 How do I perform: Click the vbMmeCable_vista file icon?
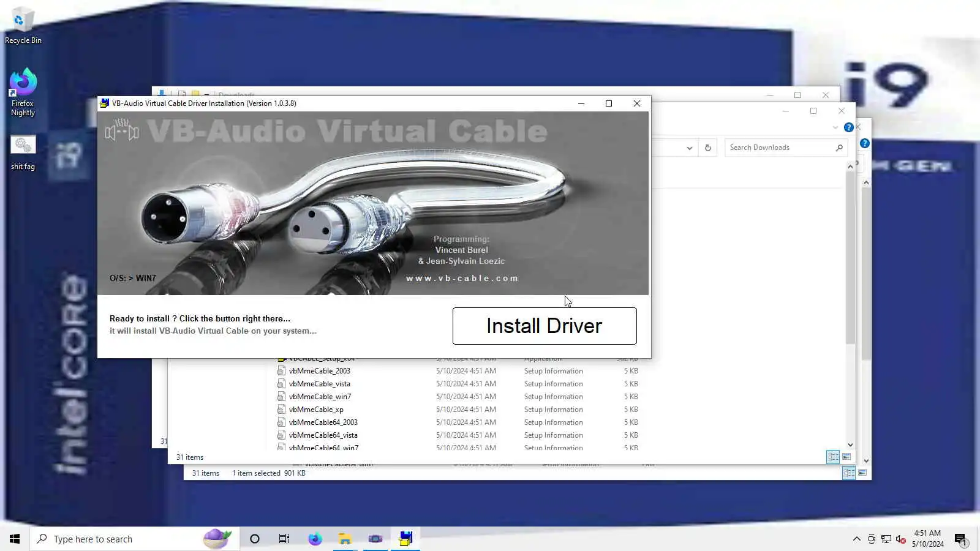tap(281, 384)
